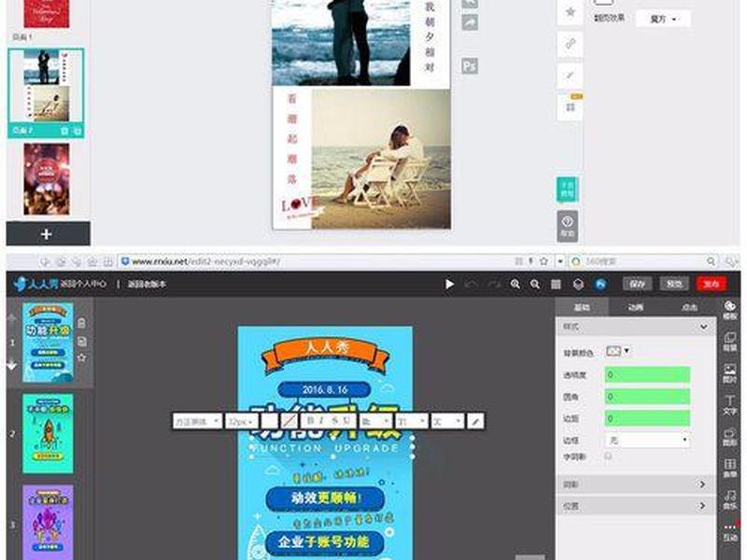Open the 魔方 page effect dropdown
The image size is (747, 560).
pos(663,19)
